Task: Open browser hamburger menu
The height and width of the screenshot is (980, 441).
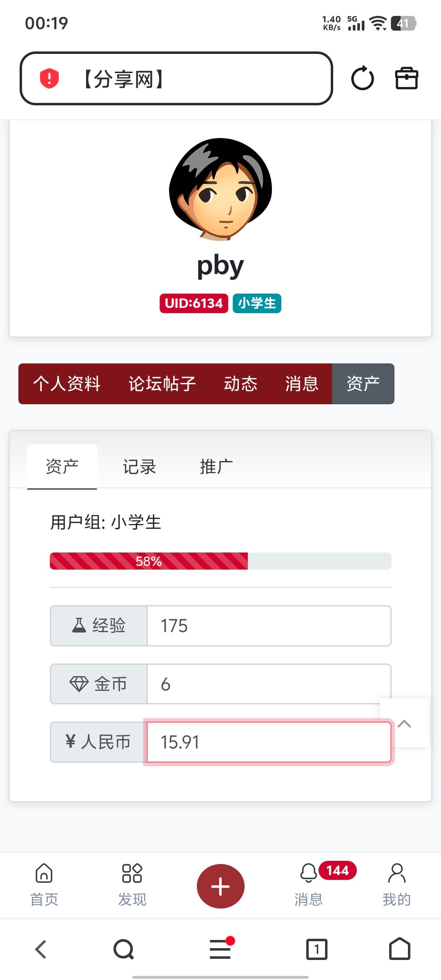Action: (x=220, y=949)
